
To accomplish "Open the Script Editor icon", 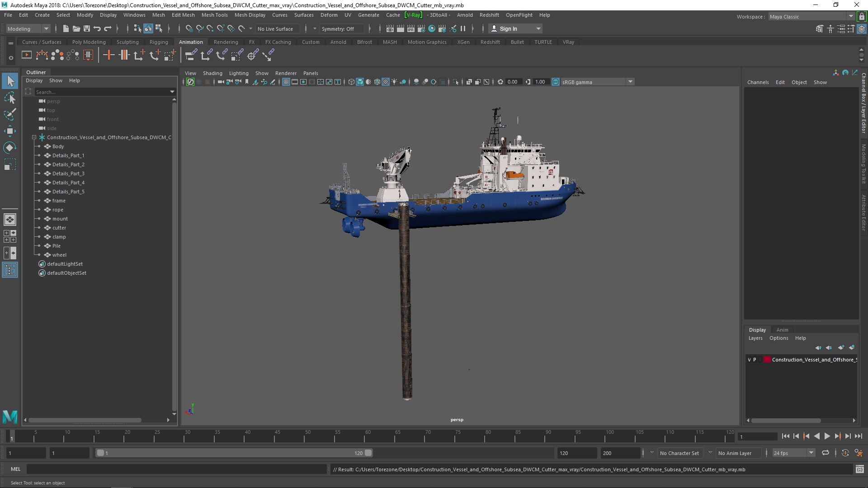I will [x=859, y=469].
